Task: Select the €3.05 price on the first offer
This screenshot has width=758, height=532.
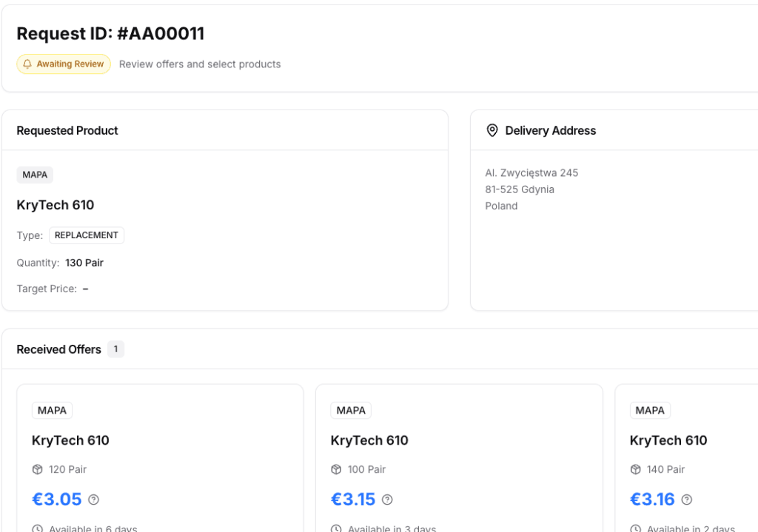Action: [x=57, y=499]
